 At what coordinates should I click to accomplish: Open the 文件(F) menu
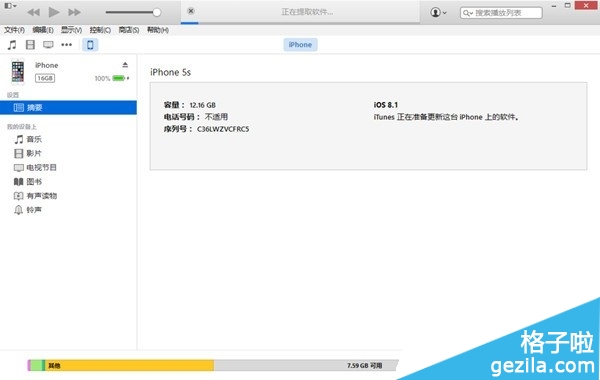click(x=14, y=30)
